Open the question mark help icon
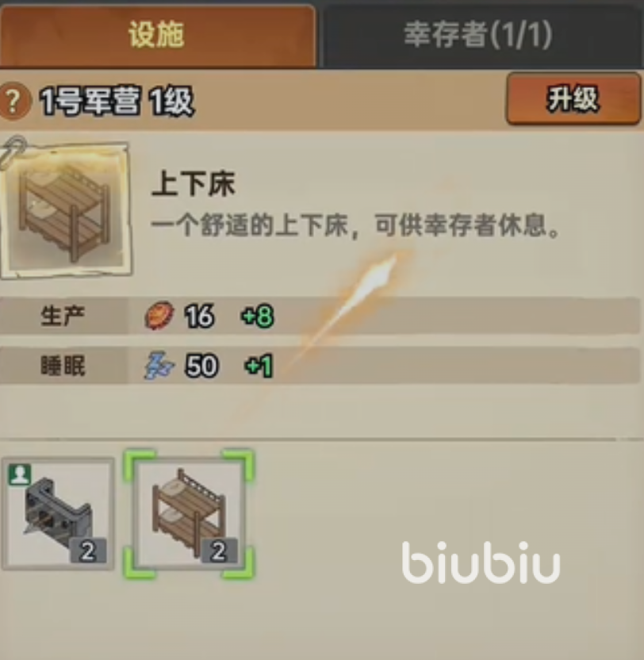Screen dimensions: 644x660 (x=14, y=101)
